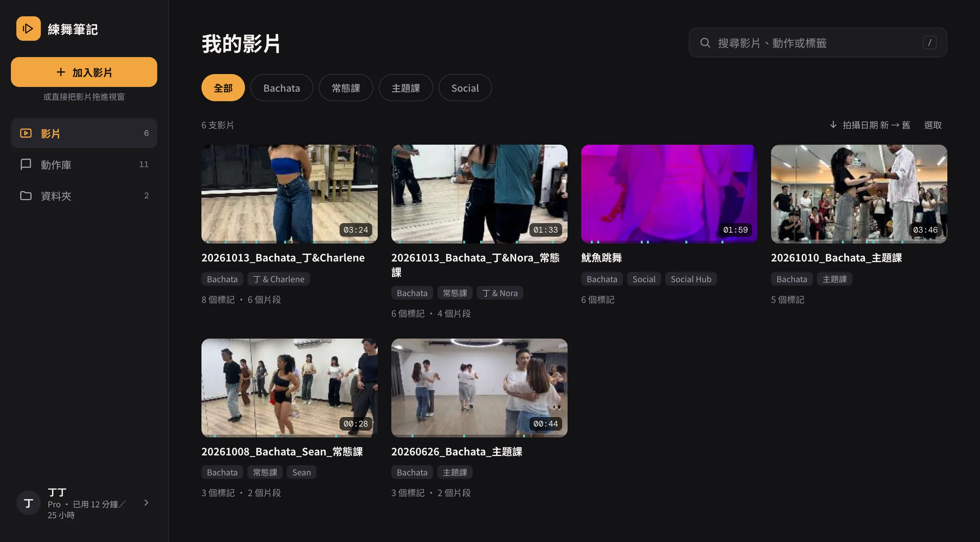Open thumbnail of 20261013_Bachata_丁&Charlene video
The width and height of the screenshot is (980, 542).
click(x=290, y=194)
